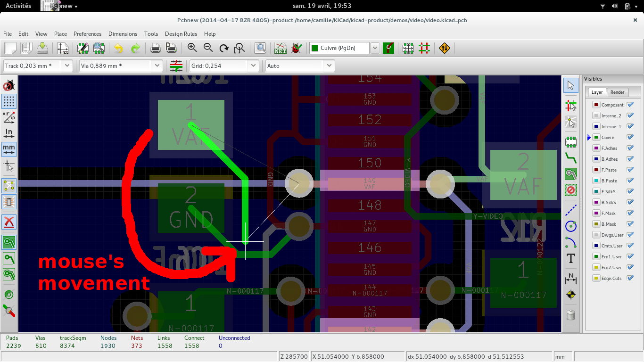Uncheck the F.SilkS layer visibility checkbox
This screenshot has height=362, width=644.
[x=630, y=191]
